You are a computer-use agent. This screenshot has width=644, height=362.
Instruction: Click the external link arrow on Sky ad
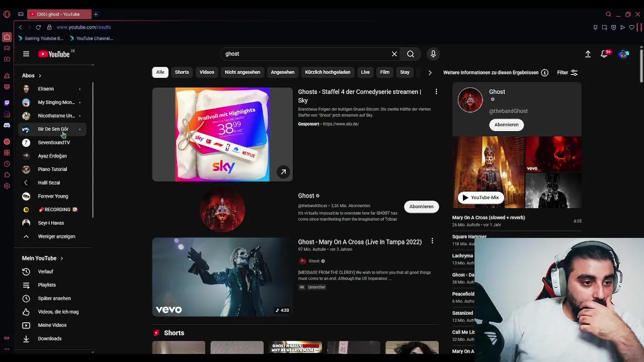click(x=283, y=172)
